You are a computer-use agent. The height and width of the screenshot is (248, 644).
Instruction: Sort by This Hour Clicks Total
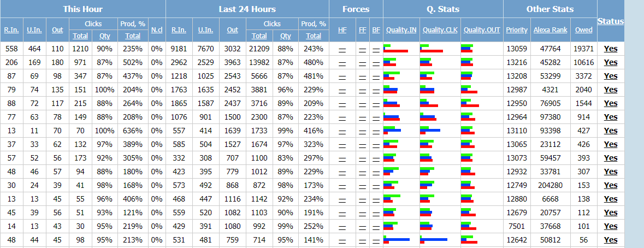[80, 36]
